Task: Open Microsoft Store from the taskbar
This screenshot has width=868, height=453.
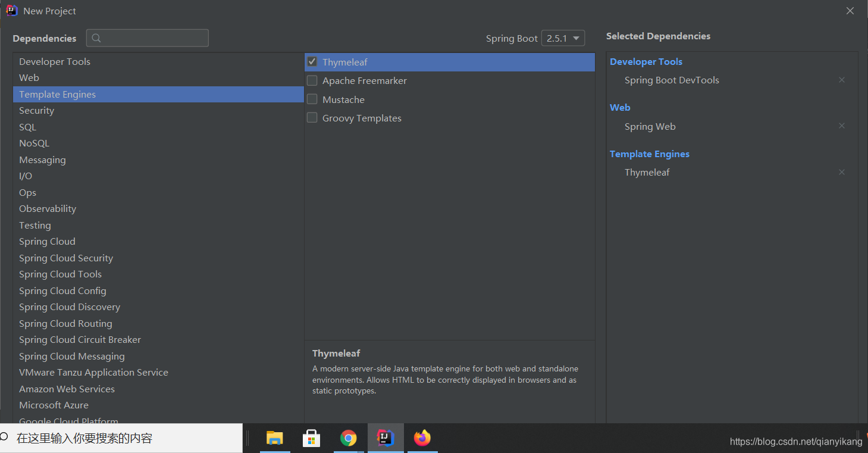Action: point(311,438)
